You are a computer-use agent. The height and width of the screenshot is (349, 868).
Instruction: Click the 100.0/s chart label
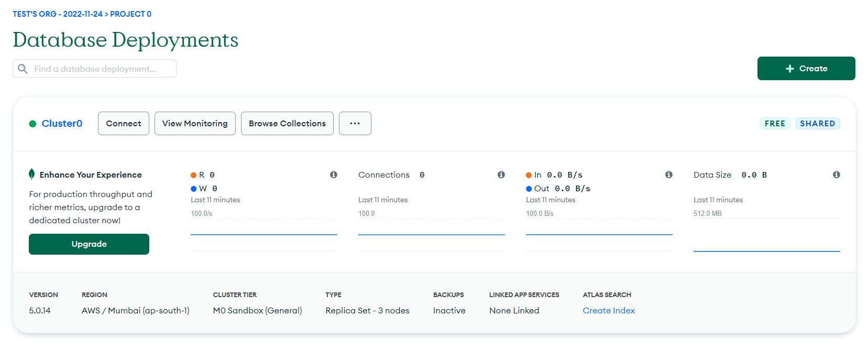point(202,213)
